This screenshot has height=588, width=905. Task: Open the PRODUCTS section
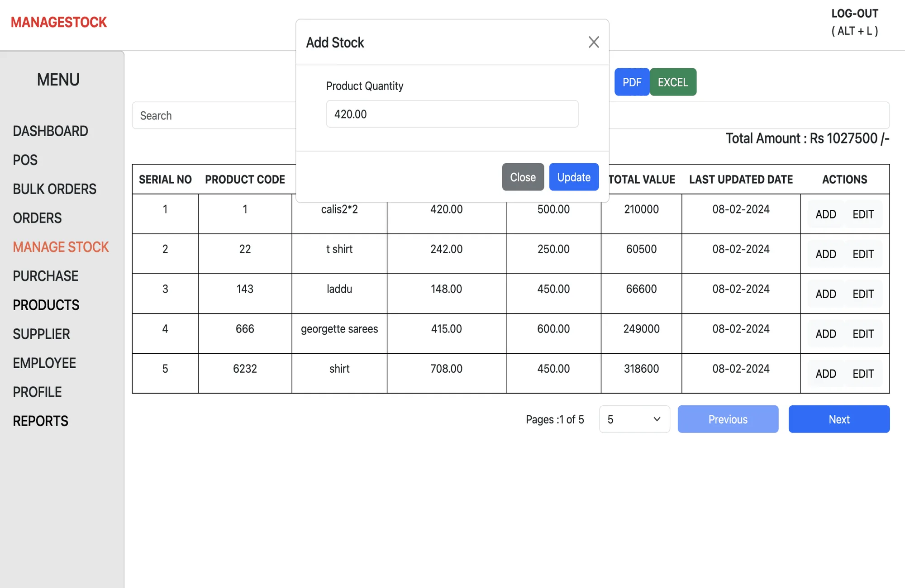(x=46, y=305)
